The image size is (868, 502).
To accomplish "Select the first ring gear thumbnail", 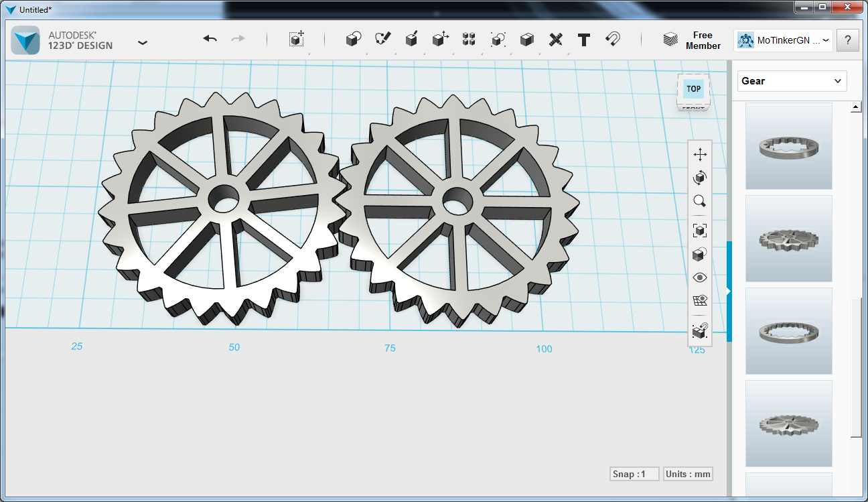I will click(789, 146).
